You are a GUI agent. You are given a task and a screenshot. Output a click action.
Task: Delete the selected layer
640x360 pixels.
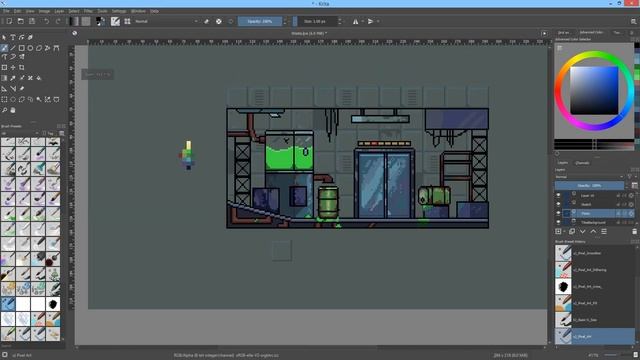click(x=634, y=231)
